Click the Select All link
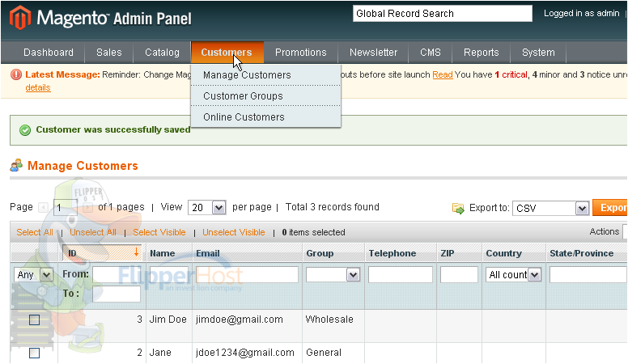628x364 pixels. 35,232
